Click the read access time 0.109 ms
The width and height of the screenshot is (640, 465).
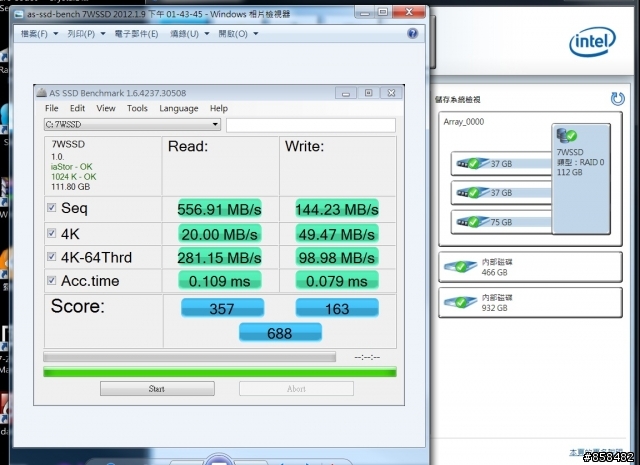(x=219, y=281)
